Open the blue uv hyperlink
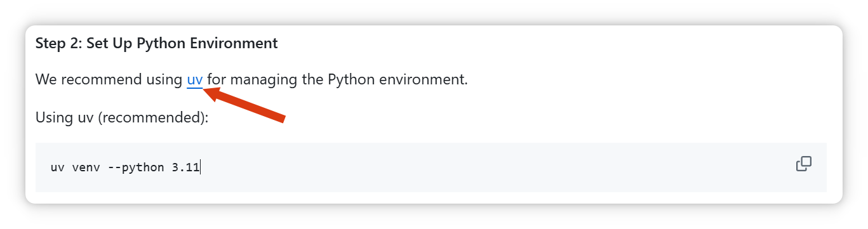 pyautogui.click(x=195, y=80)
